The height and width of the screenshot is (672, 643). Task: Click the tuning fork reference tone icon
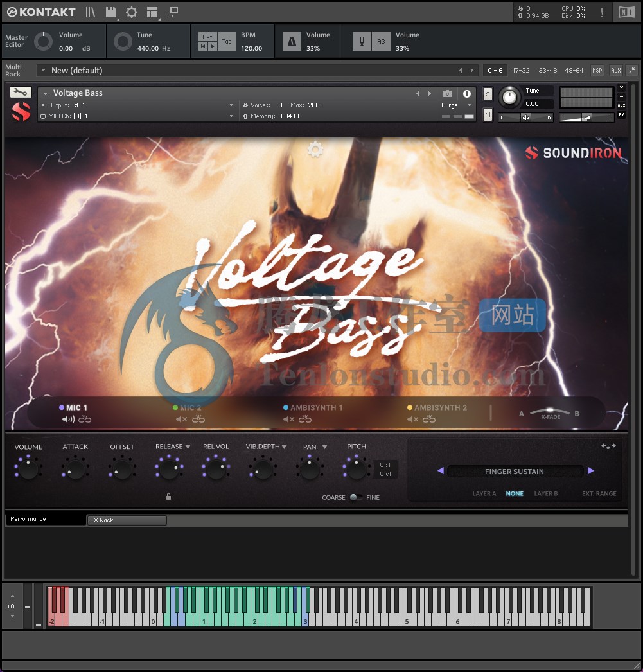pos(362,42)
